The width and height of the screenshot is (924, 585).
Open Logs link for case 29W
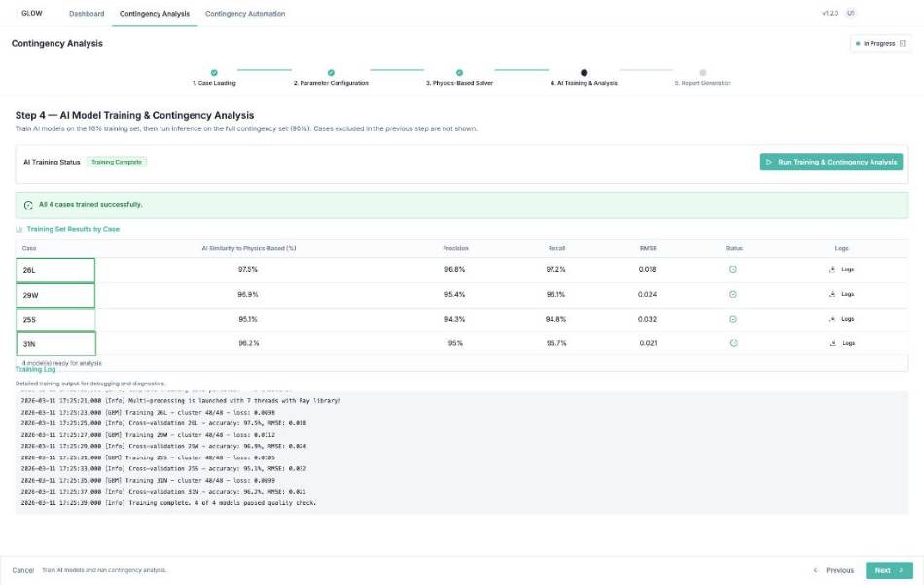(x=847, y=294)
